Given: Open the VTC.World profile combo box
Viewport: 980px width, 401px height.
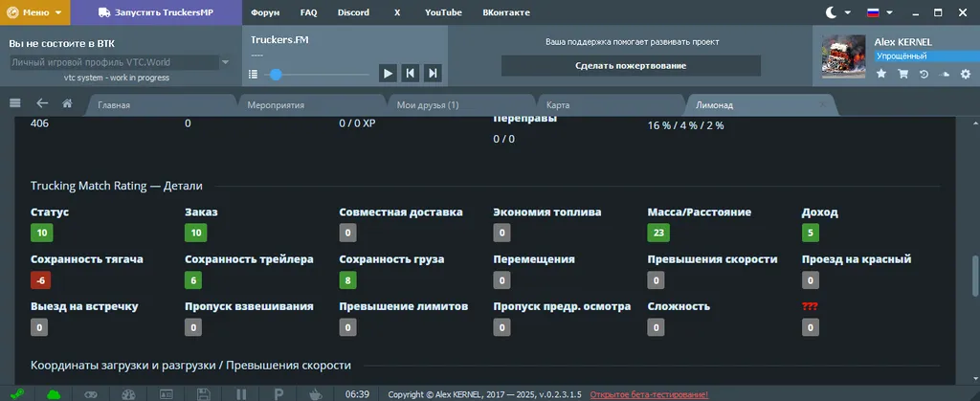Looking at the screenshot, I should [x=120, y=62].
